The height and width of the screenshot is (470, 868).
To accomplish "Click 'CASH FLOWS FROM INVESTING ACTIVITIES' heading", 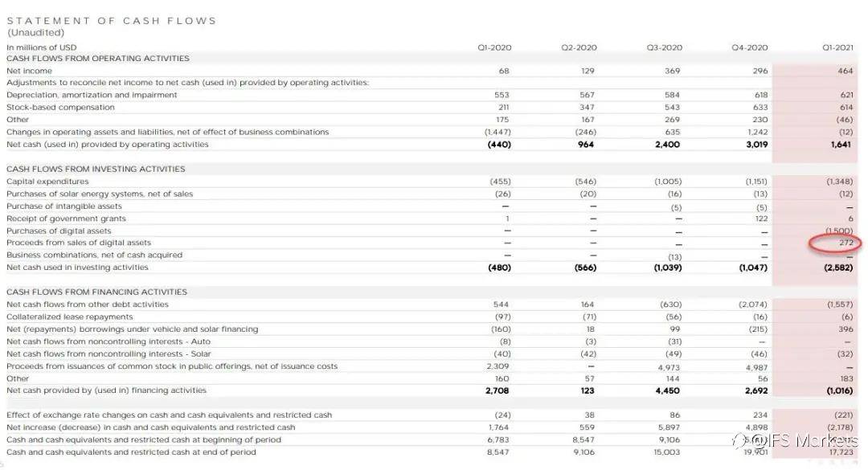I will [96, 169].
